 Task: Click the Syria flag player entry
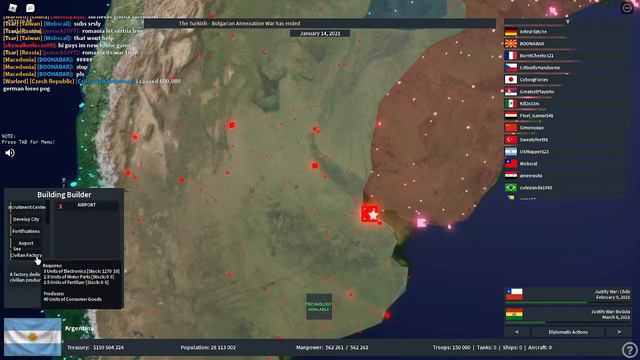(511, 176)
